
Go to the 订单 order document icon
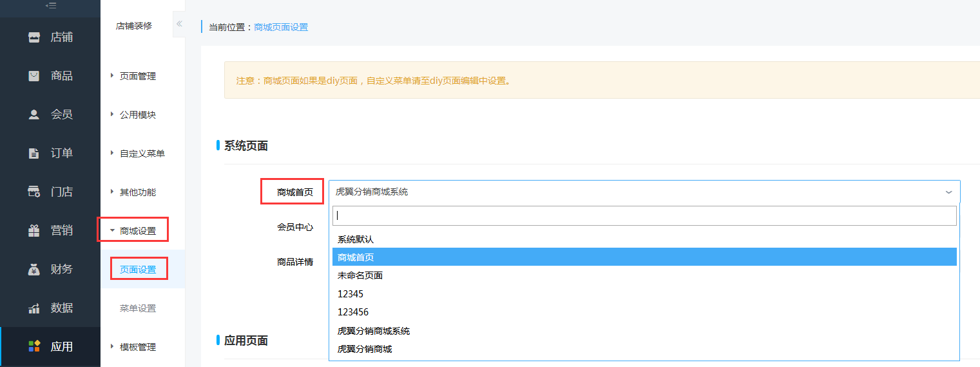(x=34, y=154)
